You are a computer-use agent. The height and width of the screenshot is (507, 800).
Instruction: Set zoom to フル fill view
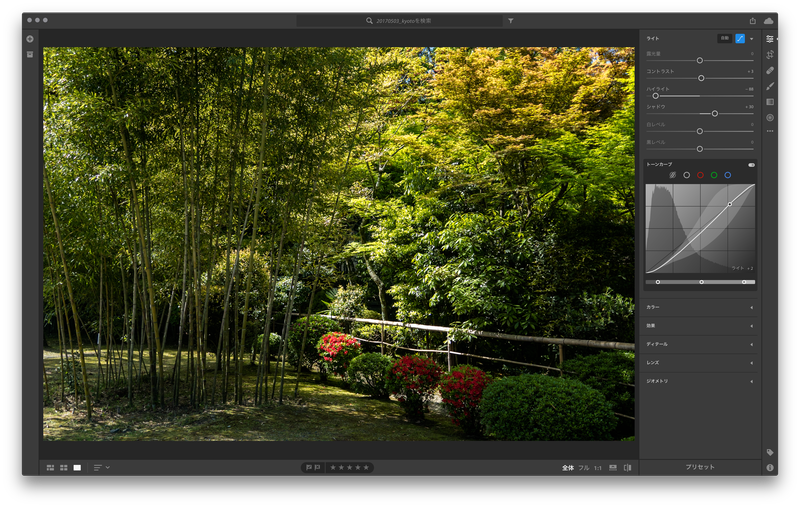coord(584,468)
